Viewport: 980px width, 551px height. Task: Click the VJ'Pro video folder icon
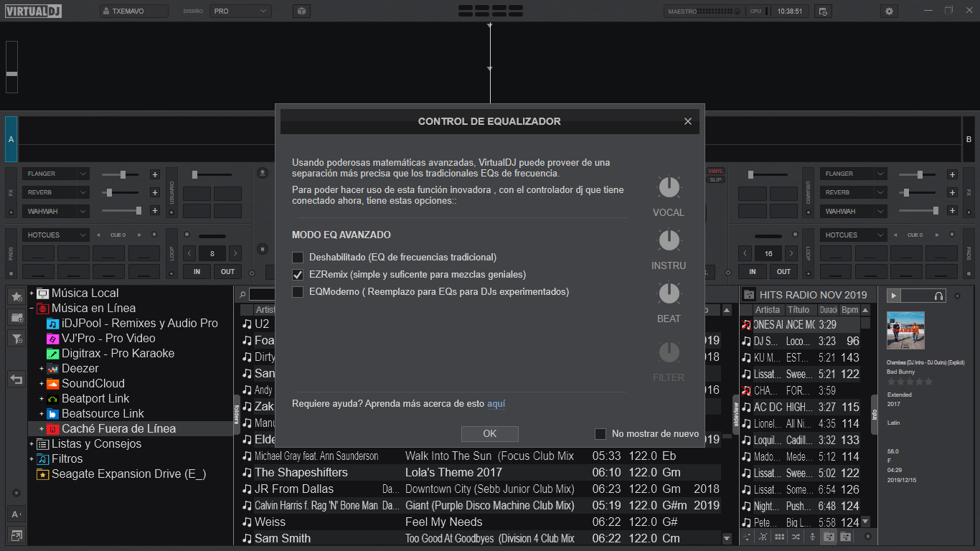[52, 339]
